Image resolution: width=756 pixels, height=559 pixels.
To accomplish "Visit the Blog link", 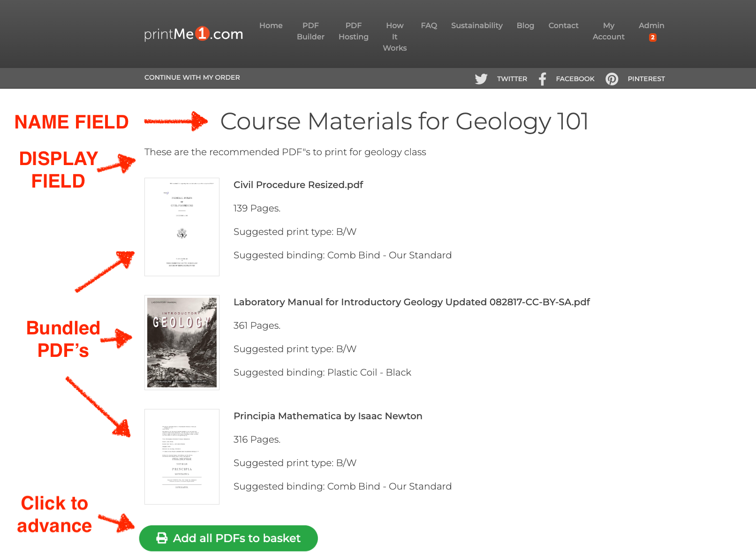I will 525,25.
